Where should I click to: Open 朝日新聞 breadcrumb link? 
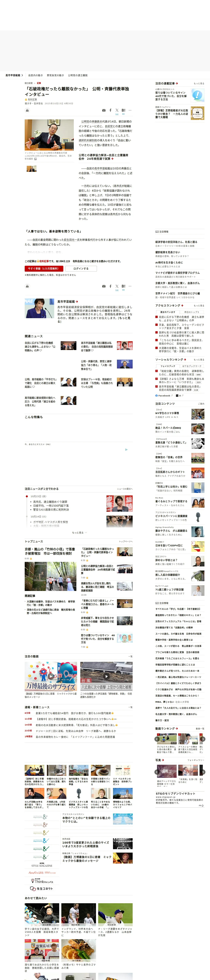(29, 83)
